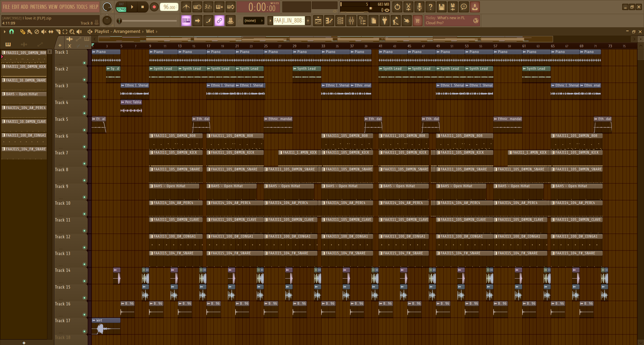Toggle loop recording icon
The image size is (644, 345).
coord(231,7)
